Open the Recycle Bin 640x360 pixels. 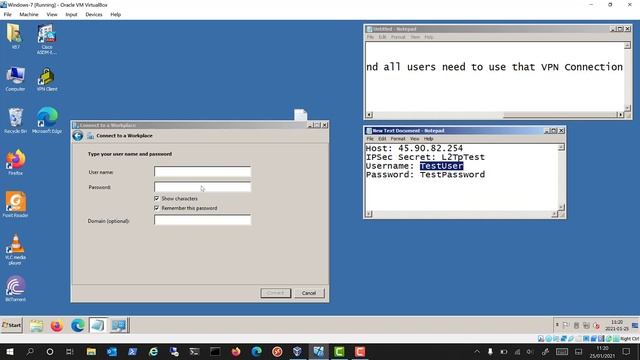point(16,121)
